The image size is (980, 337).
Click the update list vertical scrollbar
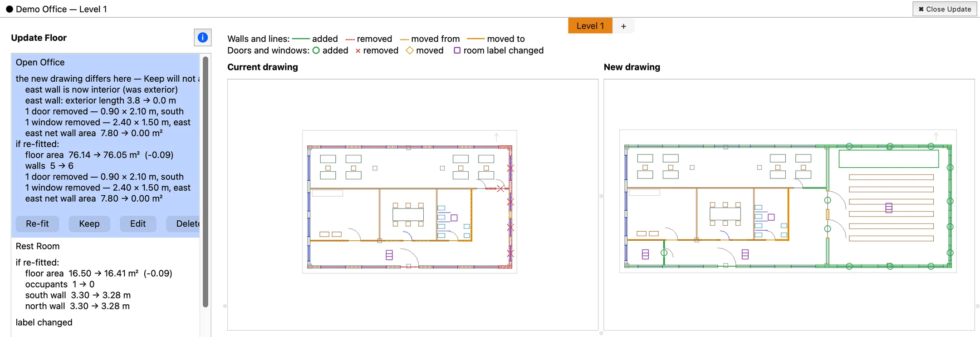point(206,182)
